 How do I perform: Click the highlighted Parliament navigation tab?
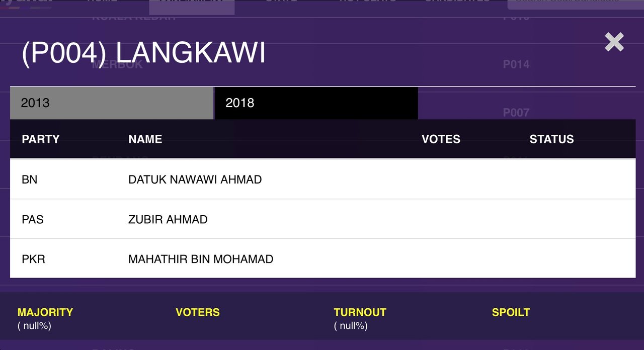[192, 5]
